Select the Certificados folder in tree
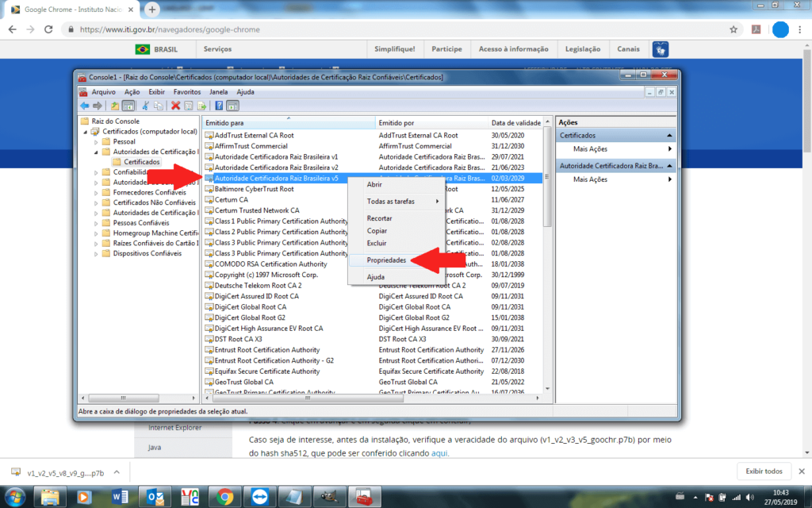This screenshot has height=508, width=812. pos(136,162)
